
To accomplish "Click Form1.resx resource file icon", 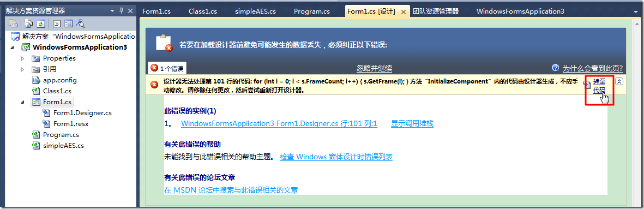I will 46,123.
